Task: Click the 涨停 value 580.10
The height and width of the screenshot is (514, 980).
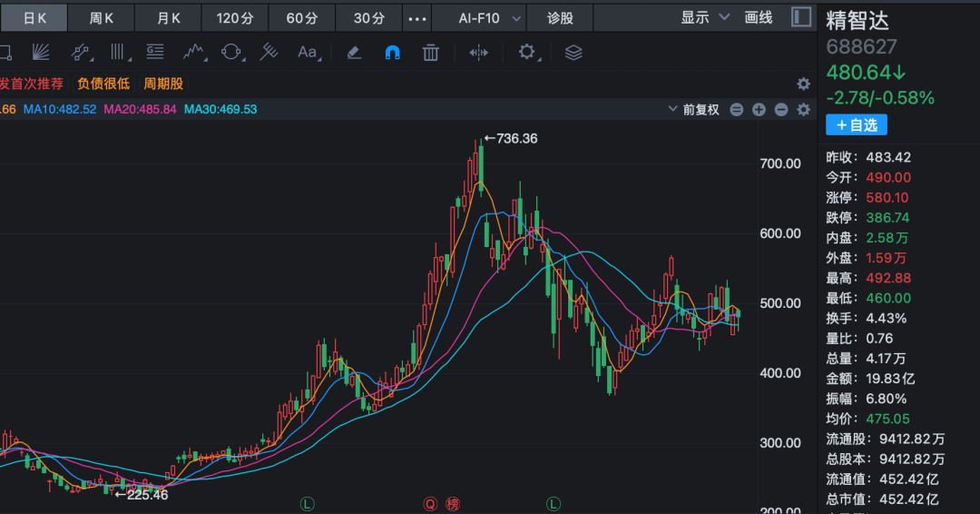Action: [887, 198]
